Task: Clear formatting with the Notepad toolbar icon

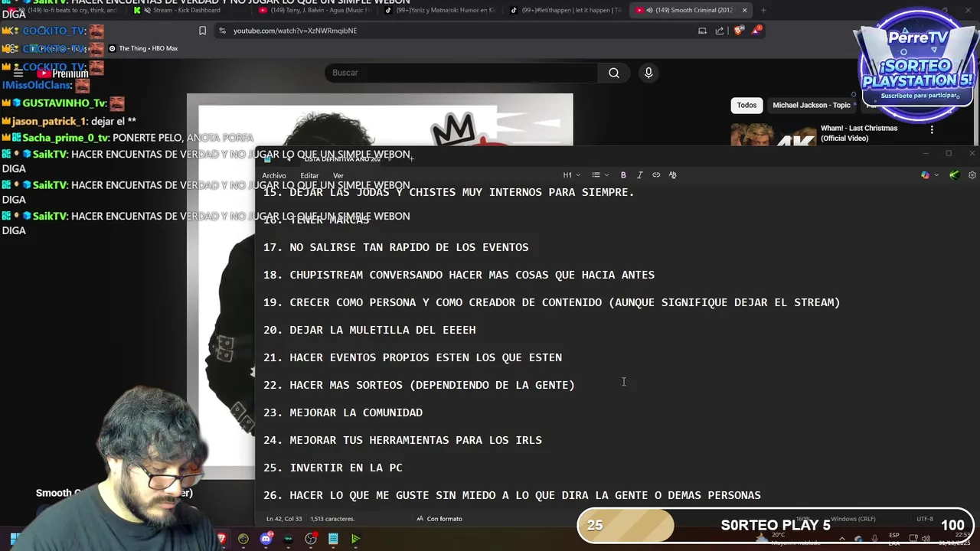Action: click(673, 175)
